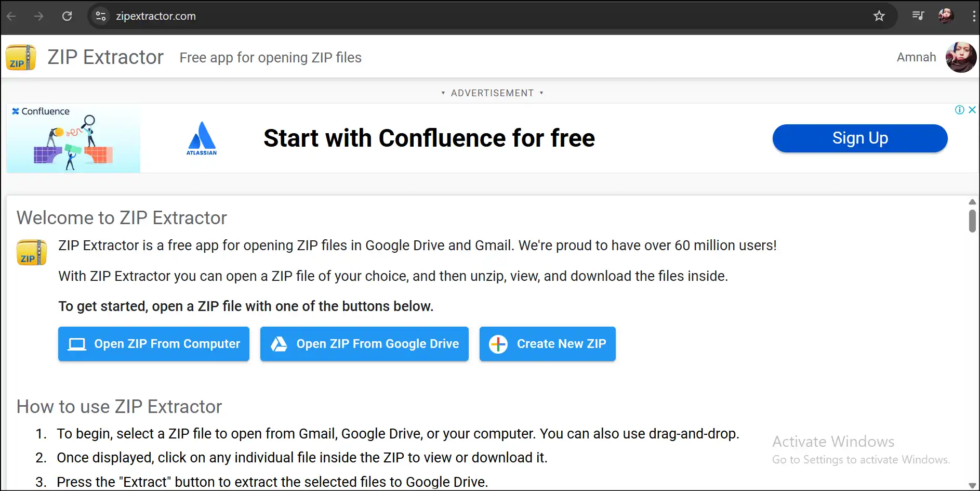980x491 pixels.
Task: Reload the zipextractor.com page
Action: click(x=67, y=16)
